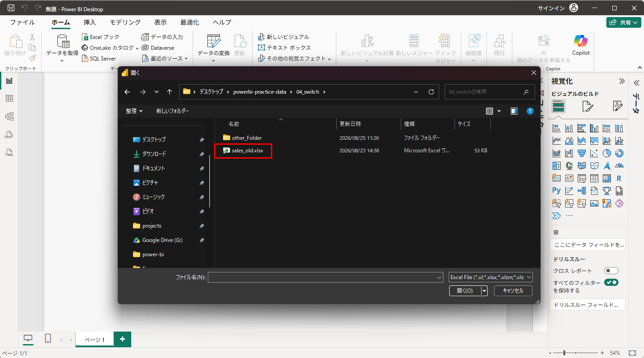
Task: Switch to Report view in left sidebar
Action: pyautogui.click(x=9, y=81)
